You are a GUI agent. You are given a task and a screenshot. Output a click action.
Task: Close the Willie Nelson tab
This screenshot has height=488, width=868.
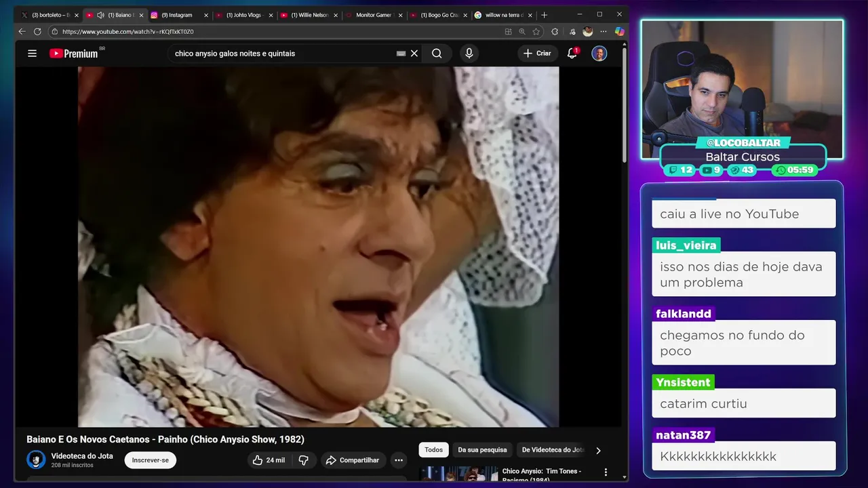[336, 15]
